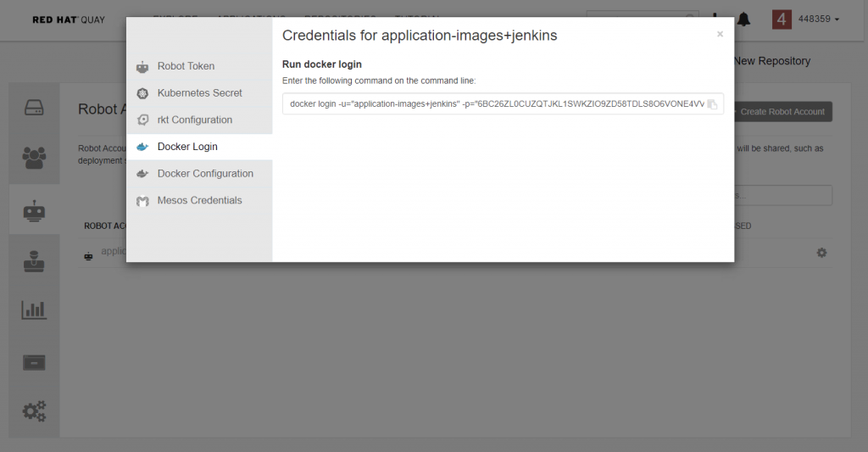The image size is (868, 452).
Task: Click the robot accounts filter field
Action: [x=782, y=196]
